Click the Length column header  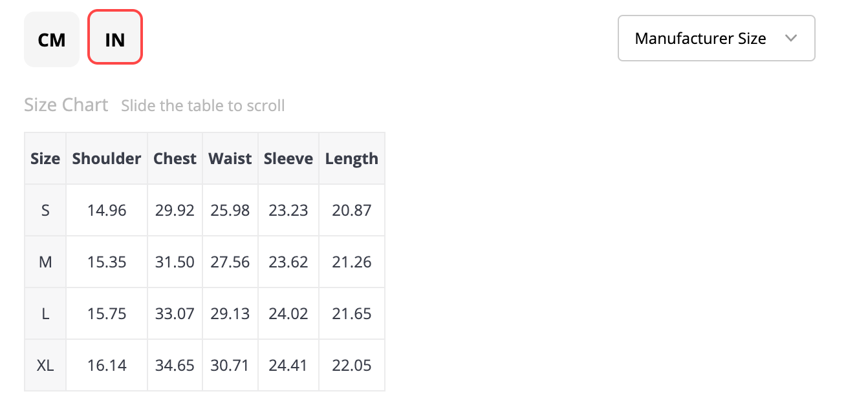352,158
